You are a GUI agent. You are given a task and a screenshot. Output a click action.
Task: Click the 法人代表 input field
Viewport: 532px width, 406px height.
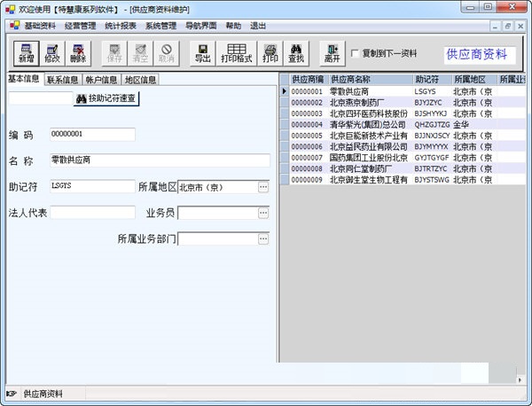click(x=92, y=213)
